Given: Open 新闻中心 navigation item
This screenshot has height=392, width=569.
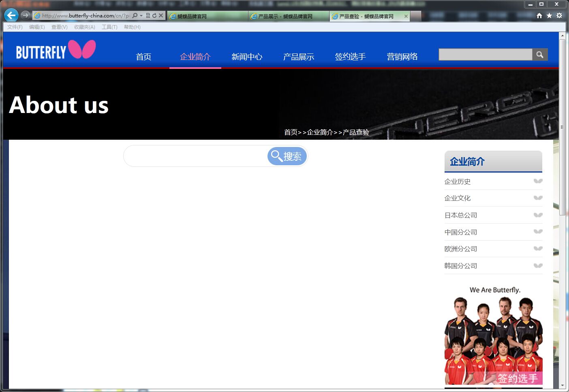Looking at the screenshot, I should pos(247,57).
